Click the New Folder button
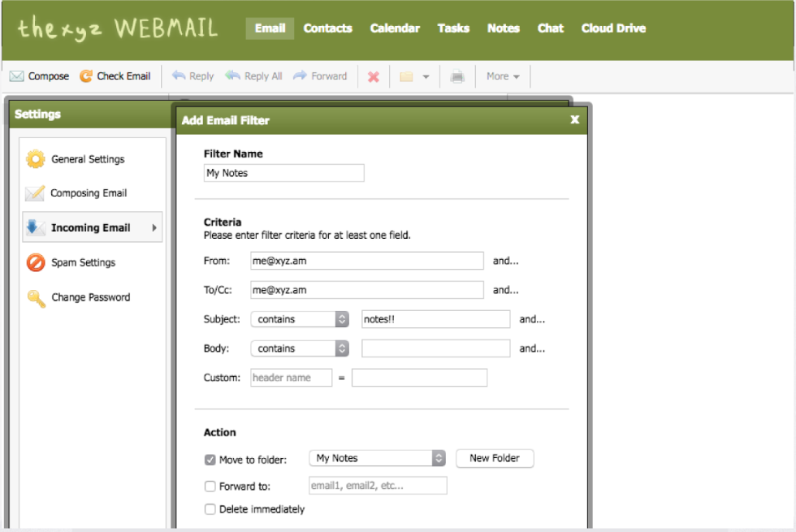 (495, 458)
